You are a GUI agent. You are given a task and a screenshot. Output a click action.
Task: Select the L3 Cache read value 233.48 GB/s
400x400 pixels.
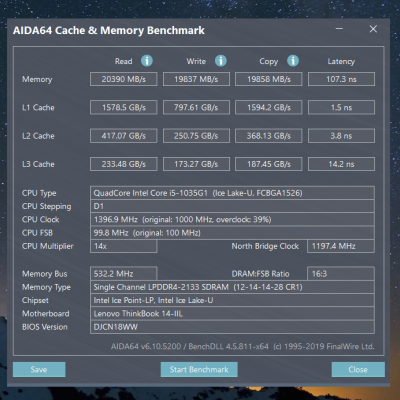pyautogui.click(x=124, y=164)
